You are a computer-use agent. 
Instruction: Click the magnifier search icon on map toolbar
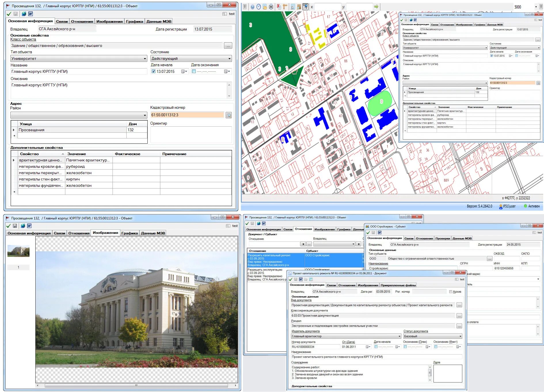coord(293,7)
